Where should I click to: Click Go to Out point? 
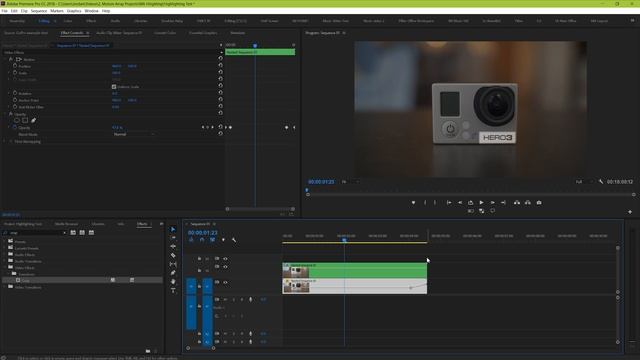[x=503, y=202]
